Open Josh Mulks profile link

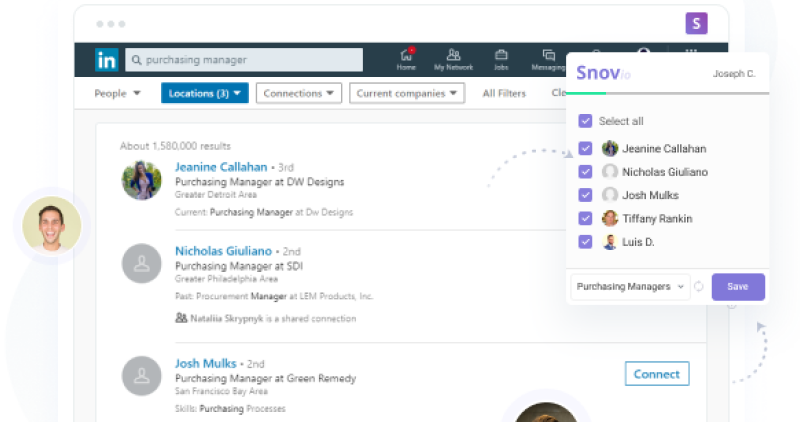pos(206,363)
